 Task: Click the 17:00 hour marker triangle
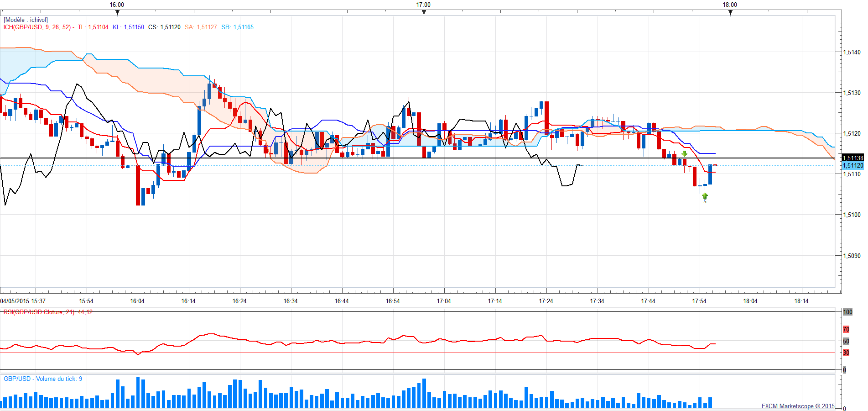(424, 12)
